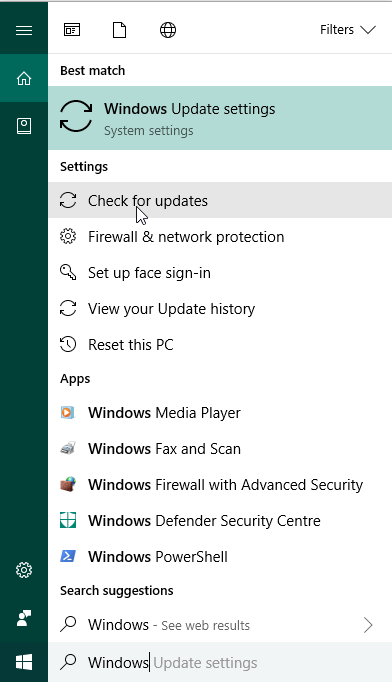Screen dimensions: 392x682
Task: Expand the Filters dropdown
Action: click(348, 30)
